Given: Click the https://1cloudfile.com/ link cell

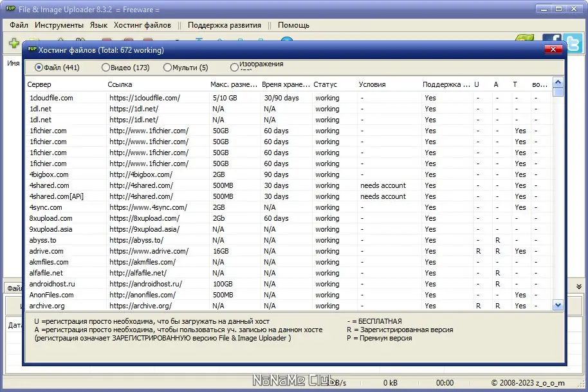Looking at the screenshot, I should coord(145,98).
